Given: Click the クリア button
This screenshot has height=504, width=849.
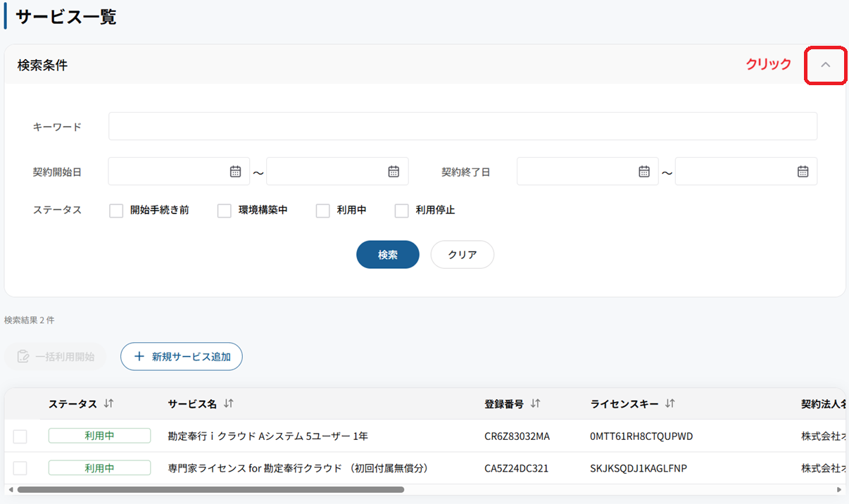Looking at the screenshot, I should tap(463, 255).
